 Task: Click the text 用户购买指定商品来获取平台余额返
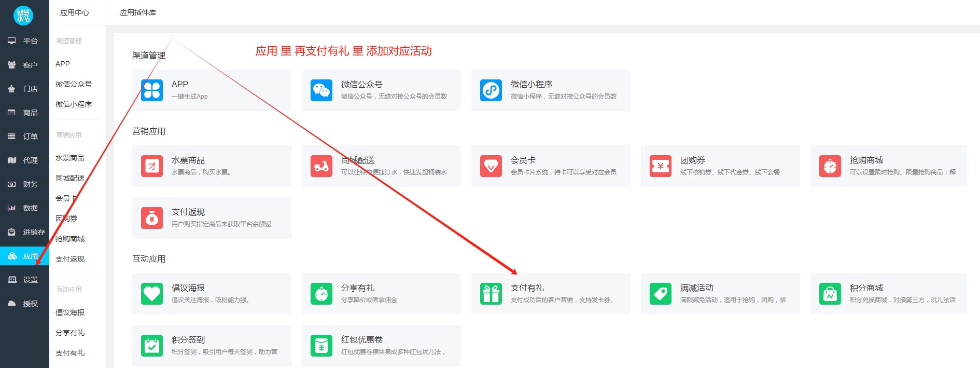click(221, 224)
